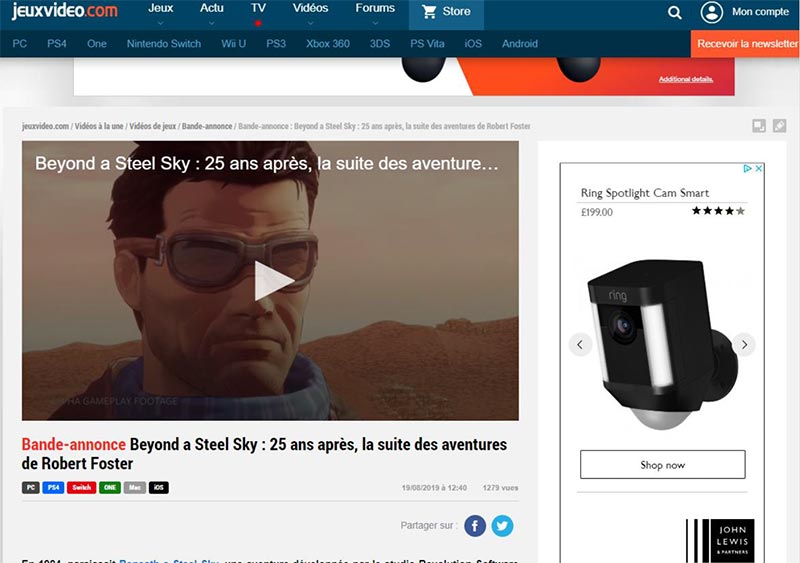
Task: Open the Vidéos menu
Action: [x=310, y=8]
